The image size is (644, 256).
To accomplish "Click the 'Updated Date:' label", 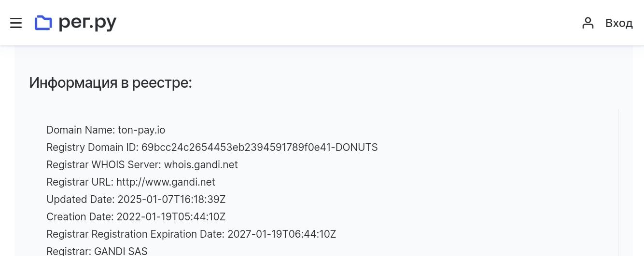I will click(x=81, y=200).
